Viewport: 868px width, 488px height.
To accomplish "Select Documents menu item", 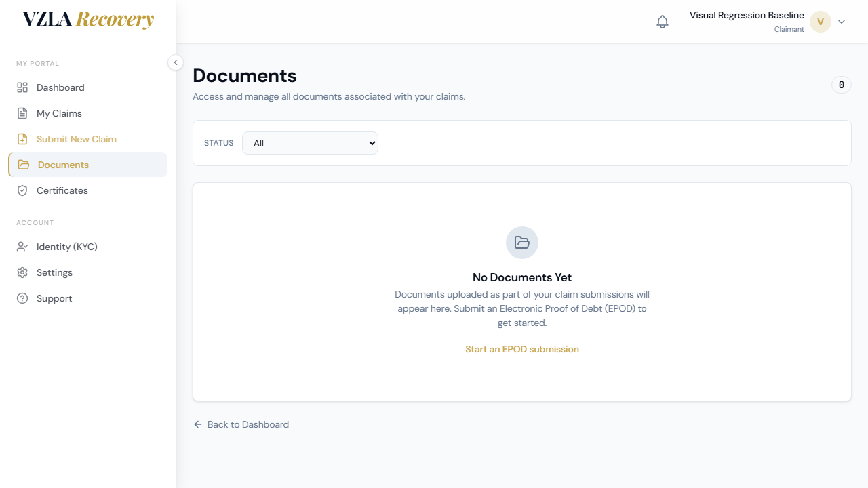I will click(x=87, y=165).
